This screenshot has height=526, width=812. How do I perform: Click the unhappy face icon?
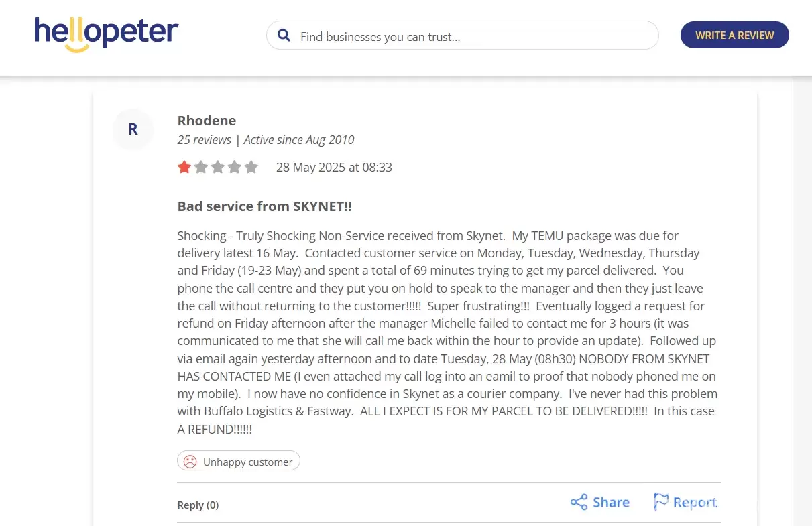(x=190, y=462)
